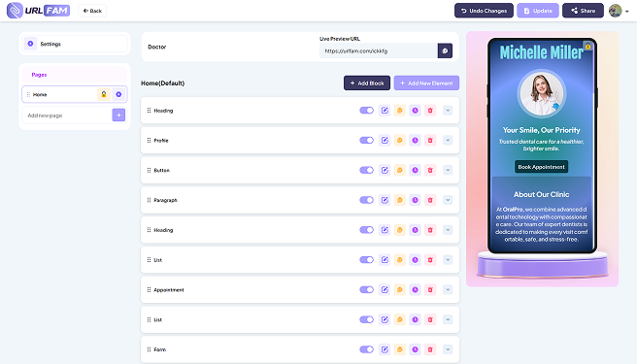Click orange style icon in Paragraph row
The height and width of the screenshot is (364, 637).
[x=400, y=200]
